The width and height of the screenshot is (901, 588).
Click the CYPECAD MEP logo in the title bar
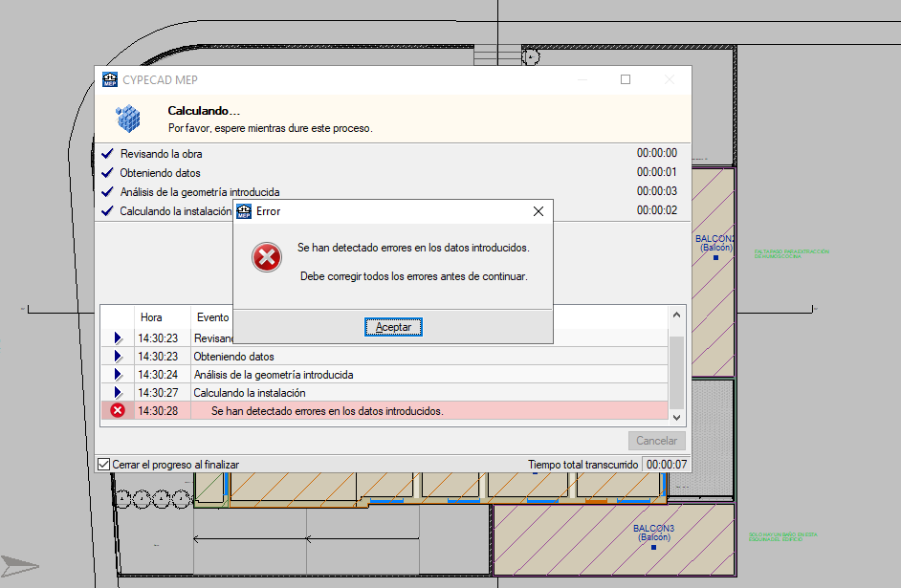(x=111, y=79)
